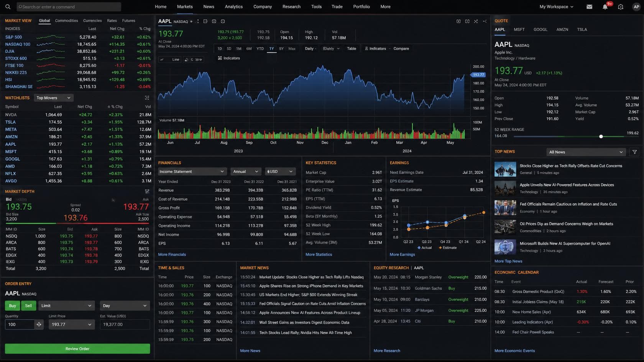Open the Analytics menu
The image size is (644, 362).
tap(234, 7)
